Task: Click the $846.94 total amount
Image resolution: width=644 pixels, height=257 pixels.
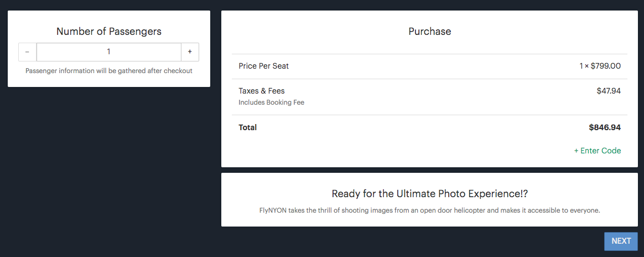Action: (x=605, y=127)
